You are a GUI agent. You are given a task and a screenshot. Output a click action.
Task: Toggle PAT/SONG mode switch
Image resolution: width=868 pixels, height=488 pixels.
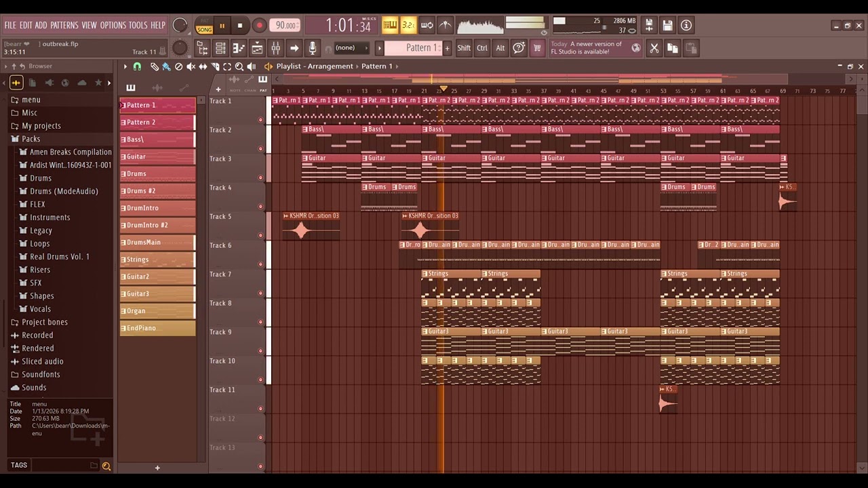[x=204, y=26]
